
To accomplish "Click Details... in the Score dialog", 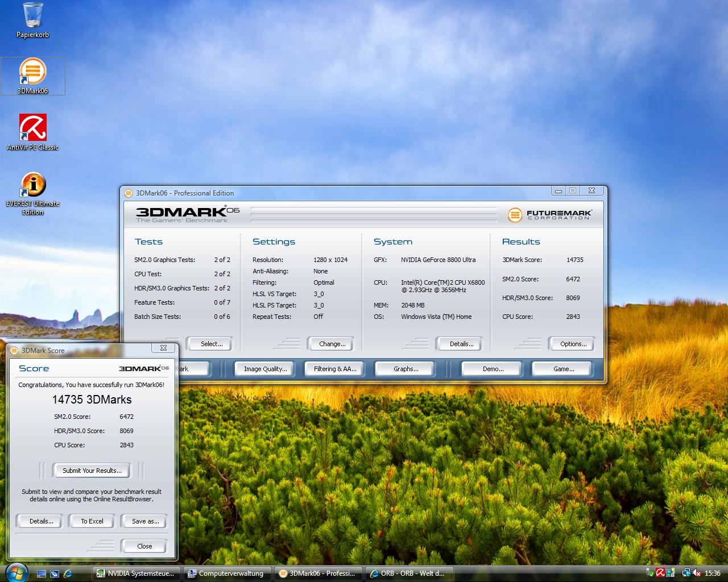I will pos(40,521).
